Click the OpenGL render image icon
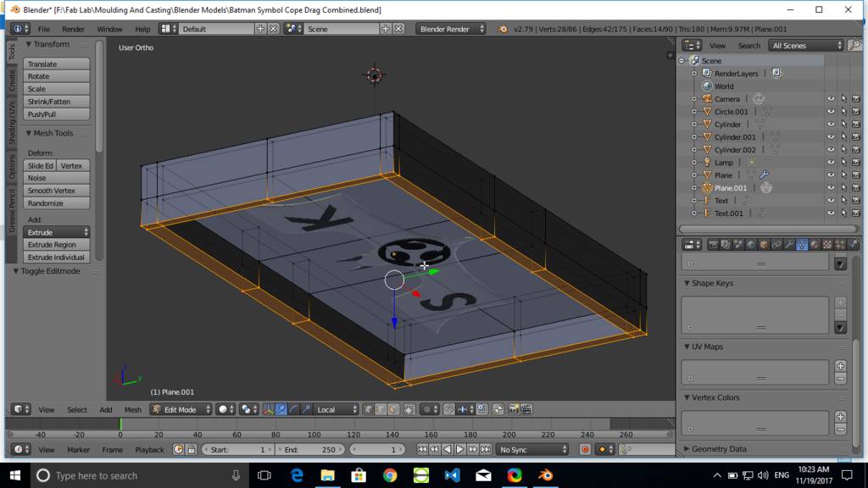868x488 pixels. click(513, 409)
